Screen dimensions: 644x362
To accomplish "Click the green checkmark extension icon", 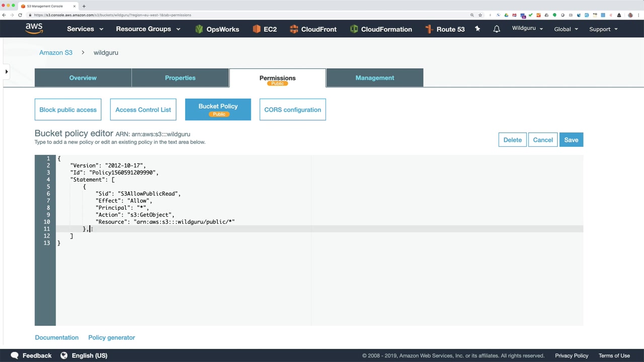I will pos(530,15).
